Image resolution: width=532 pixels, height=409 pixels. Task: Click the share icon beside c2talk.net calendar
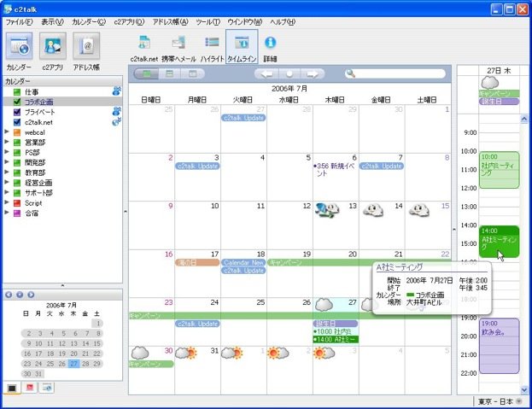(116, 121)
